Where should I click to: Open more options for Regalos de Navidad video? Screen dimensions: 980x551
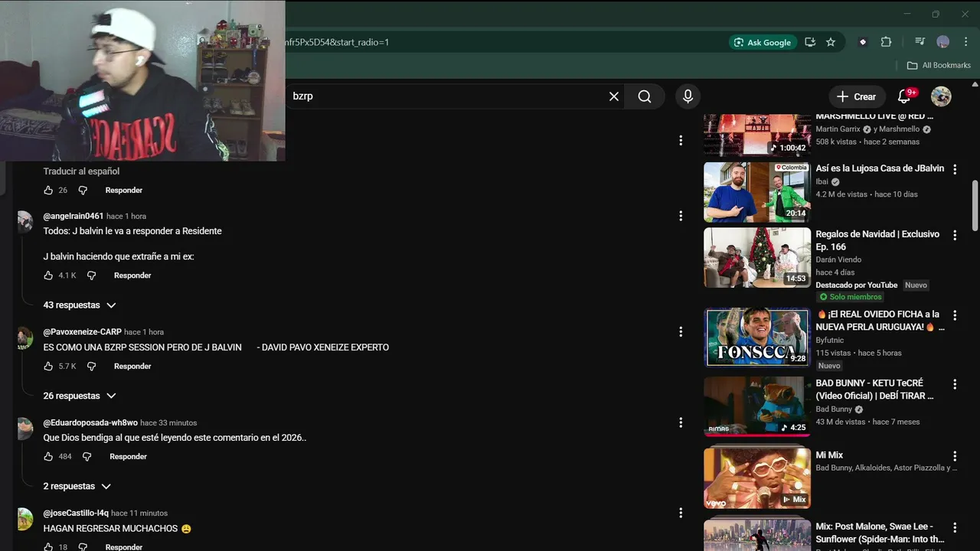pyautogui.click(x=955, y=236)
